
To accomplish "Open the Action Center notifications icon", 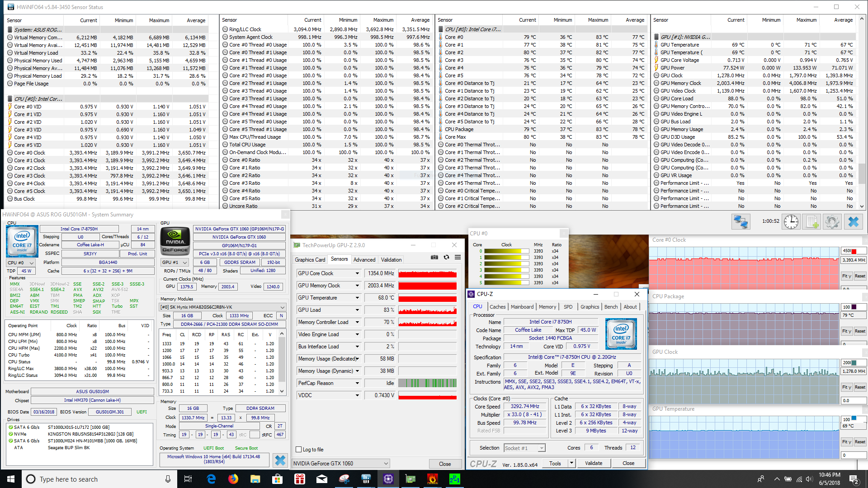I will (x=854, y=479).
